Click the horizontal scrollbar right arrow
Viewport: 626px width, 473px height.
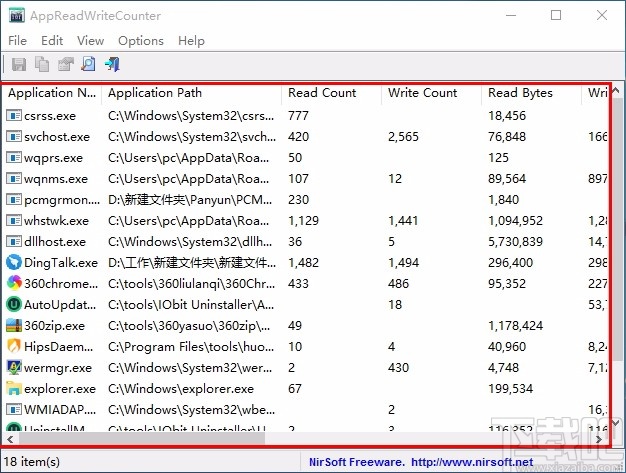coord(599,439)
